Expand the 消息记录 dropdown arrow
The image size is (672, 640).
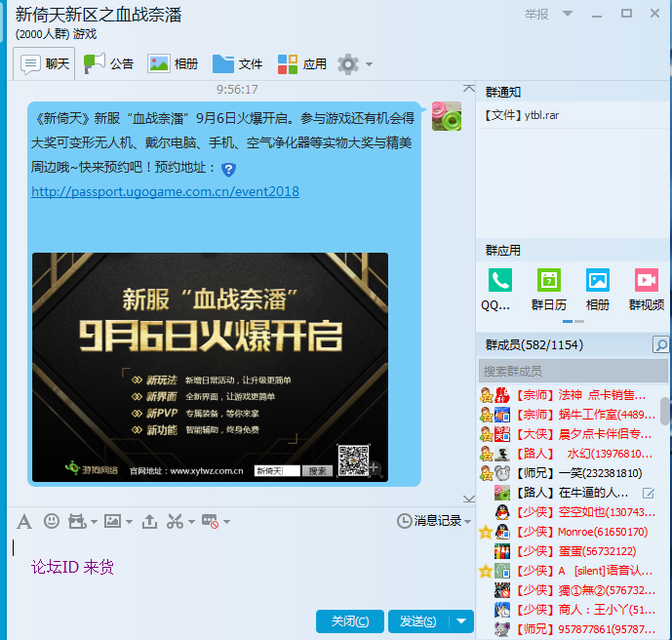467,522
